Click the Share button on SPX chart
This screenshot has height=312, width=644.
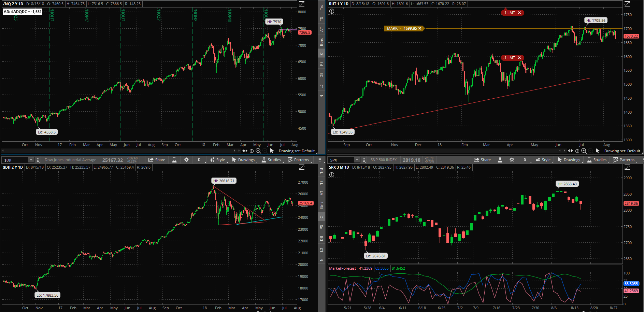483,160
